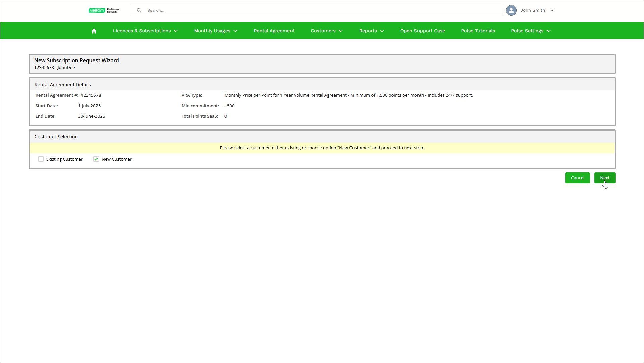Click the John Smith username label
Viewport: 644px width, 363px height.
click(532, 10)
